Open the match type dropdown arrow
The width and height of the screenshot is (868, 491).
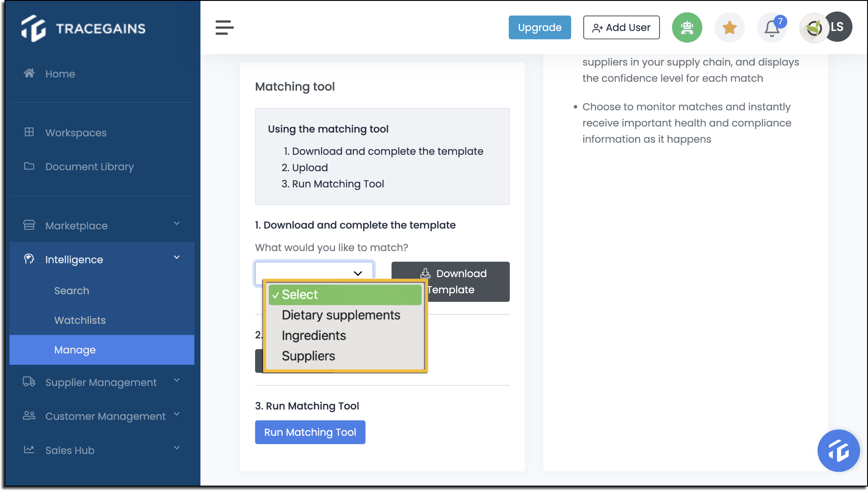(358, 274)
